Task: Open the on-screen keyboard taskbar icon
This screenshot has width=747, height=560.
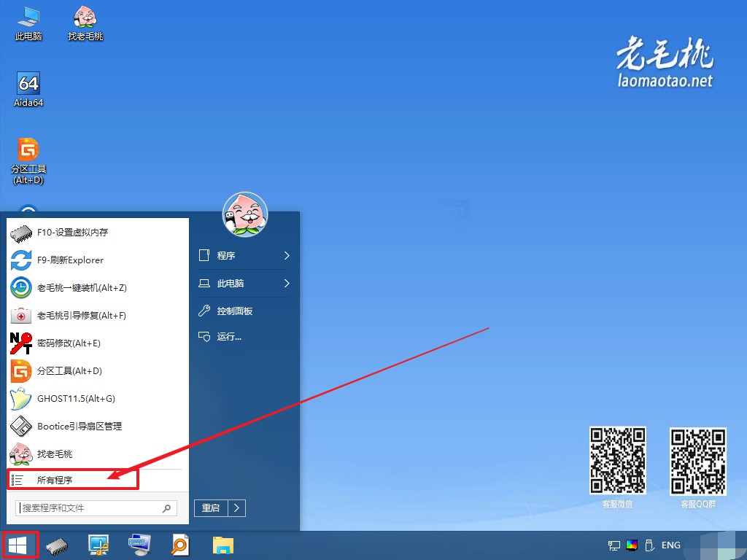Action: [139, 545]
